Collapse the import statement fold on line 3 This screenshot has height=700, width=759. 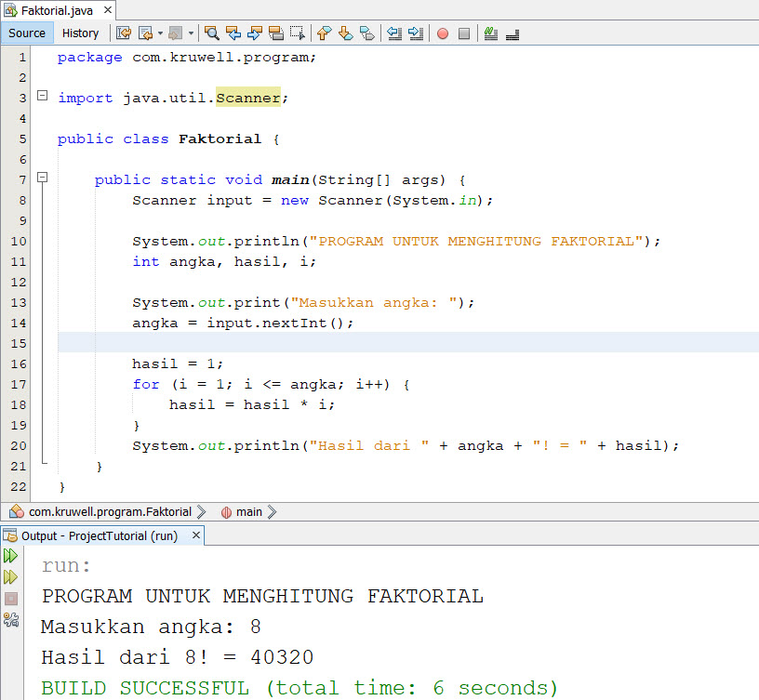42,97
